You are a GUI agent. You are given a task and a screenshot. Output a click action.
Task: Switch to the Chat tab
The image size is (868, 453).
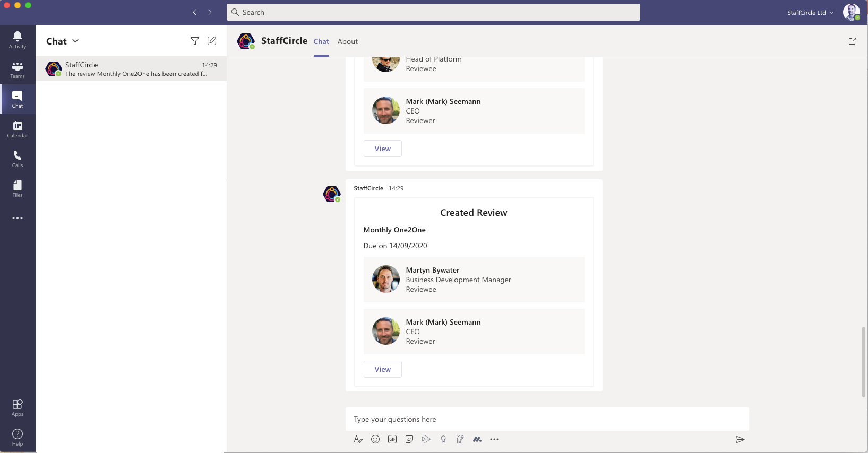pyautogui.click(x=321, y=41)
